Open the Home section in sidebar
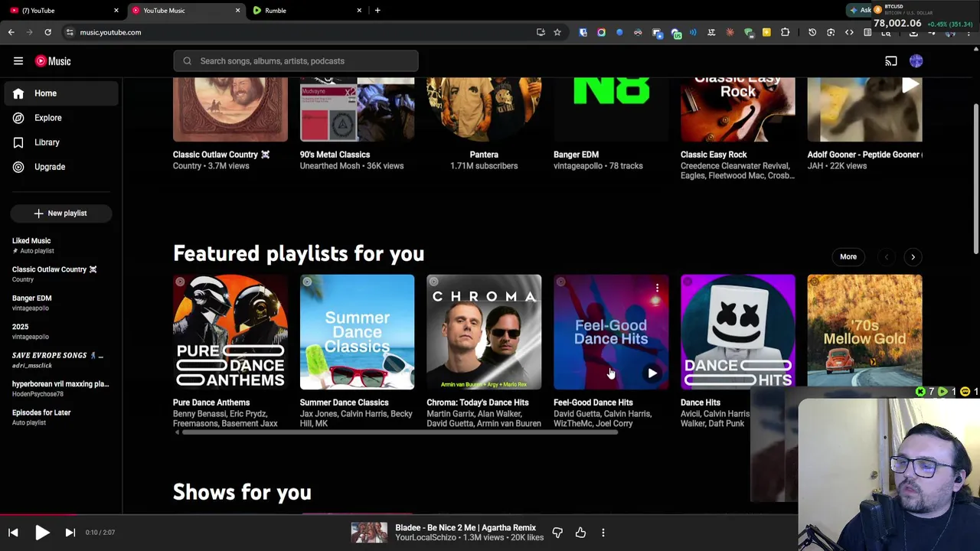Image resolution: width=980 pixels, height=551 pixels. 60,93
